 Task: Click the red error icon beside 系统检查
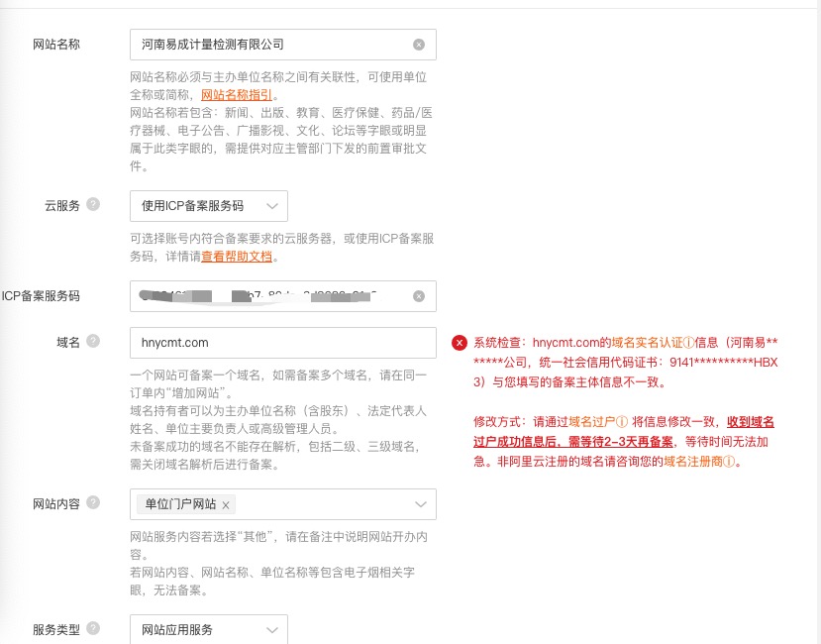(460, 343)
